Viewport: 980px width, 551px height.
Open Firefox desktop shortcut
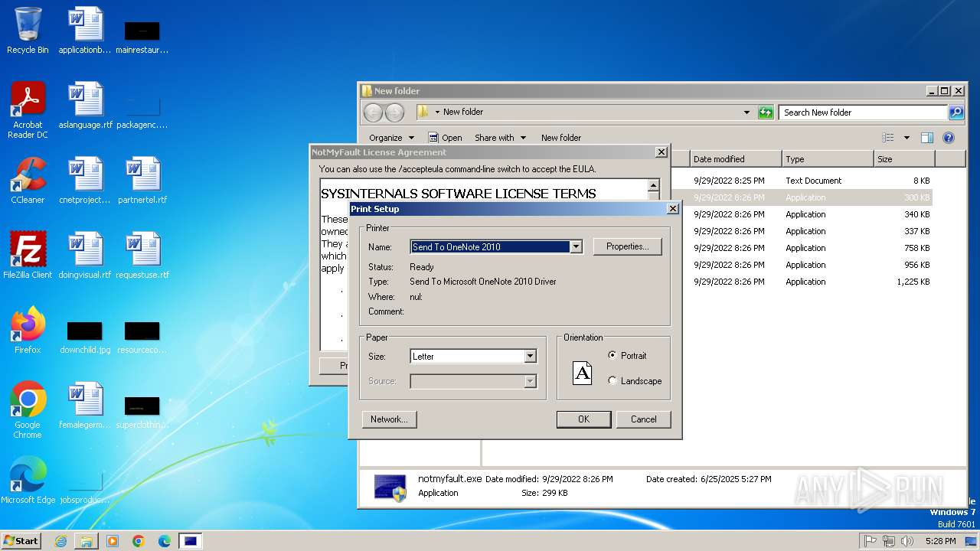(x=28, y=331)
